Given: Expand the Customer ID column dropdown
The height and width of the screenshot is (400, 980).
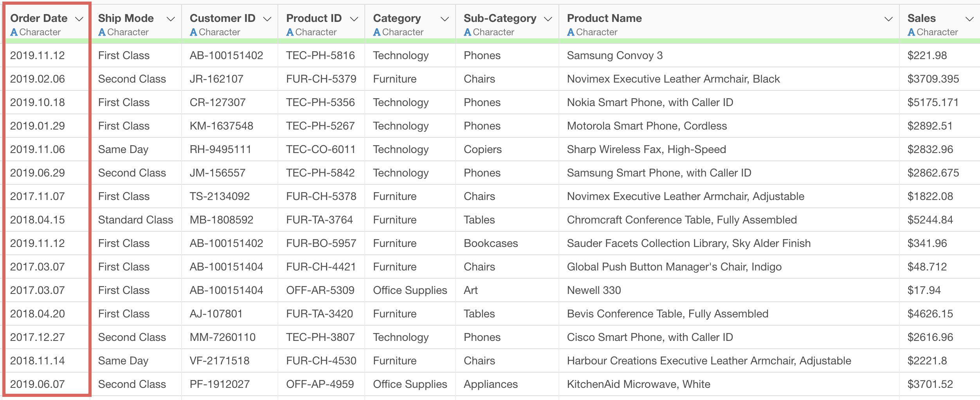Looking at the screenshot, I should coord(267,19).
